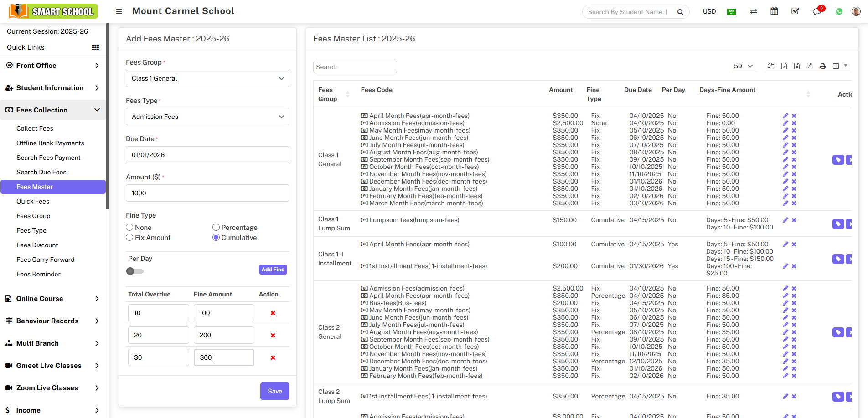
Task: Open the chat messages icon
Action: coord(816,11)
